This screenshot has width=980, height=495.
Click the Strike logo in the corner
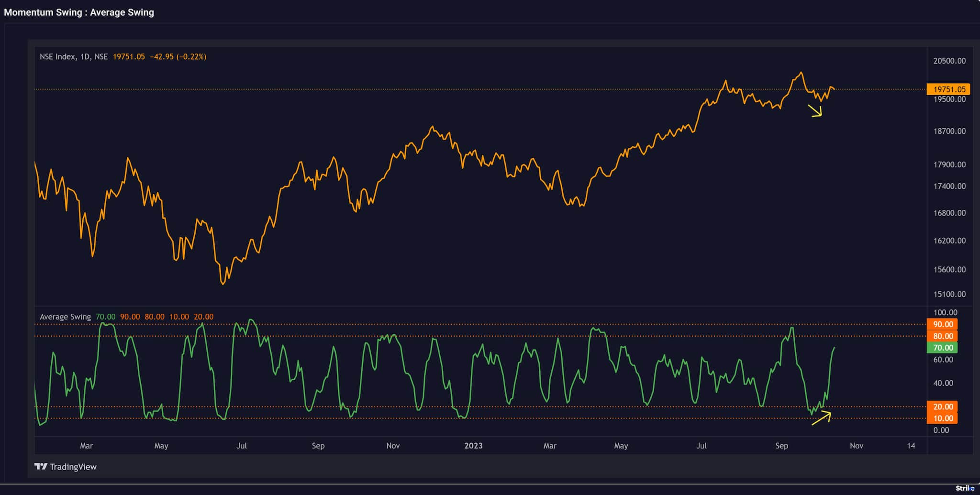(x=965, y=488)
